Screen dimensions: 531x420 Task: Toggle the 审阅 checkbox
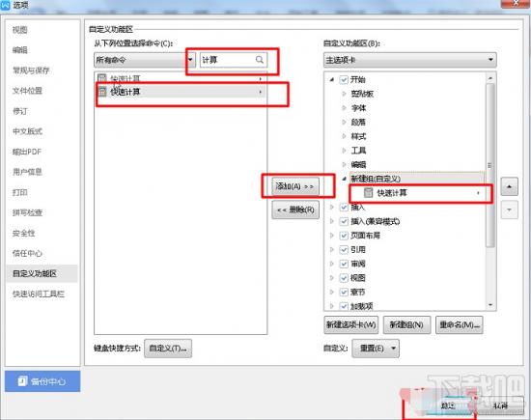(344, 264)
